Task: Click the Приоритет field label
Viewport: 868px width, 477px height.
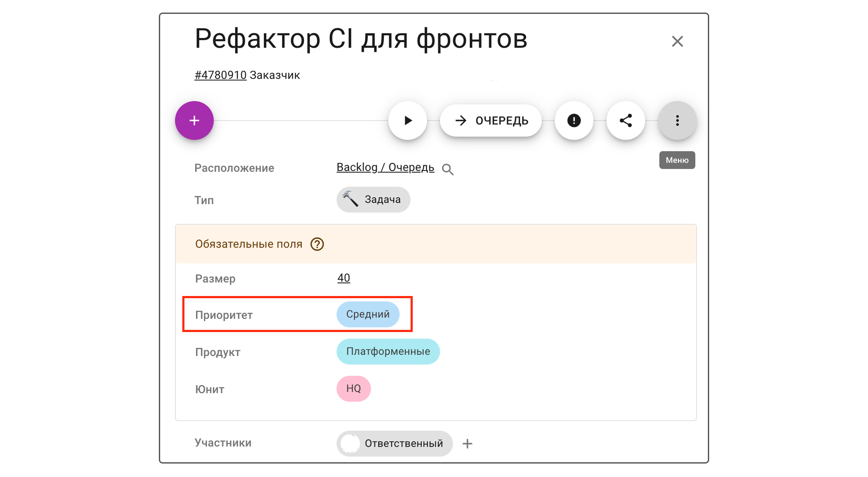Action: coord(224,315)
